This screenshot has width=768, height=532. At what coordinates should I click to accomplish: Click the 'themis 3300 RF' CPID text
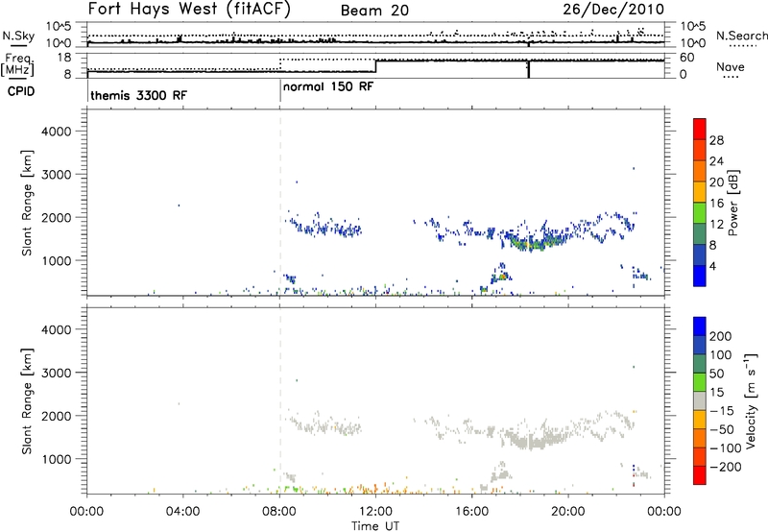[138, 95]
